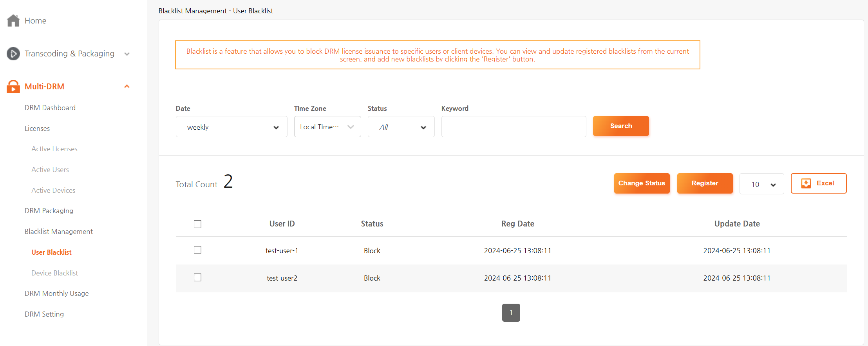Click the Excel download icon

tap(806, 183)
